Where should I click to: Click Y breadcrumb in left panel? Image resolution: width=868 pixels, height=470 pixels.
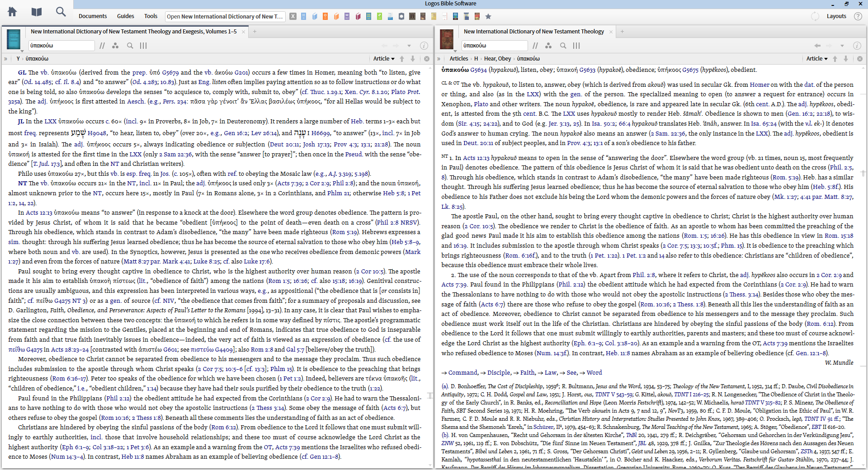click(18, 59)
